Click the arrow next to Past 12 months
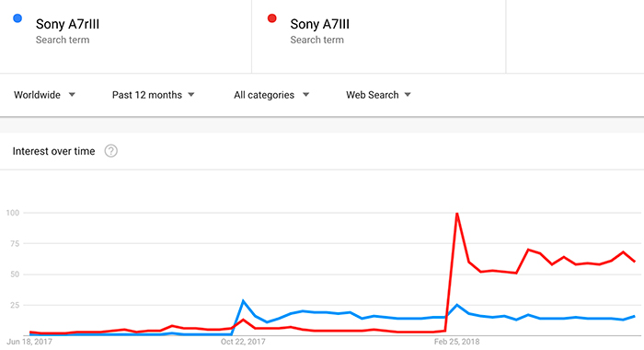The height and width of the screenshot is (350, 644). [x=191, y=95]
